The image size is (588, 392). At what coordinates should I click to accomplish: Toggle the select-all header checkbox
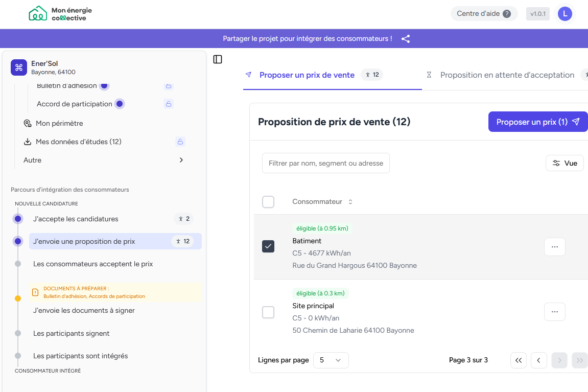coord(268,202)
